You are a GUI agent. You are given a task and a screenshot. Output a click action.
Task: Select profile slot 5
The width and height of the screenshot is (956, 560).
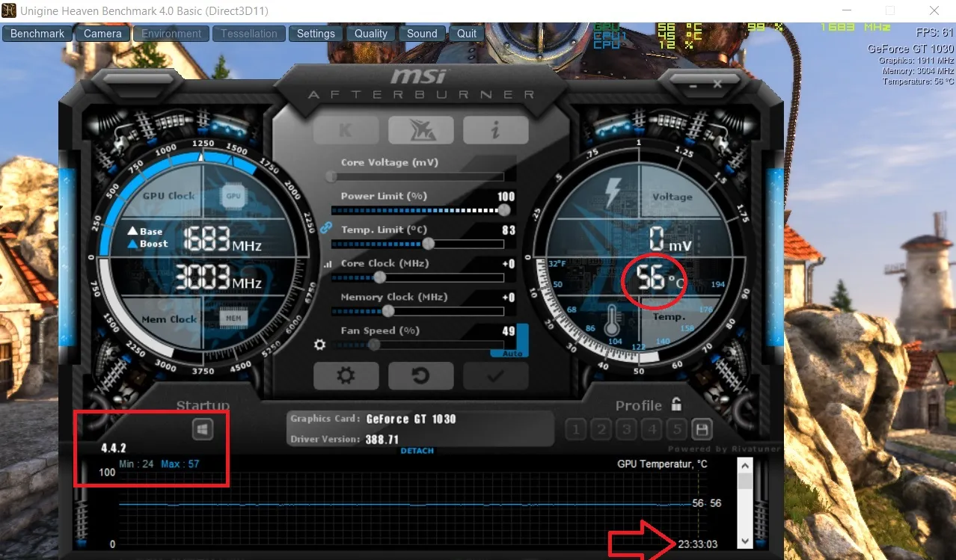678,430
